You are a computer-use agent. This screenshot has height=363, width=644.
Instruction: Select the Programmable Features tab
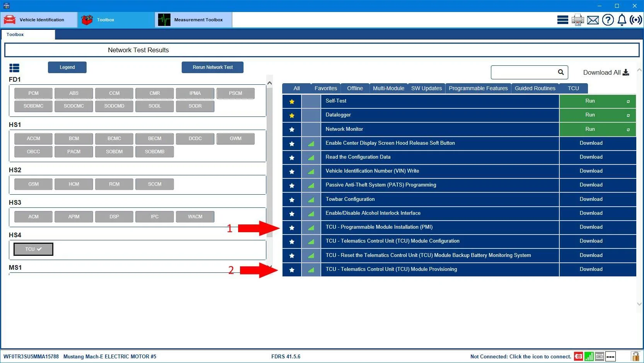[x=478, y=88]
